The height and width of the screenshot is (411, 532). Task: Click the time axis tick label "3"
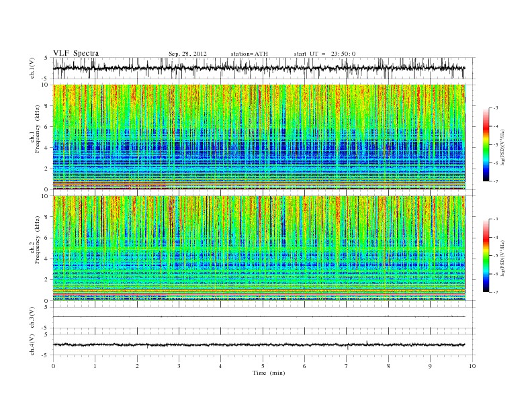click(179, 366)
